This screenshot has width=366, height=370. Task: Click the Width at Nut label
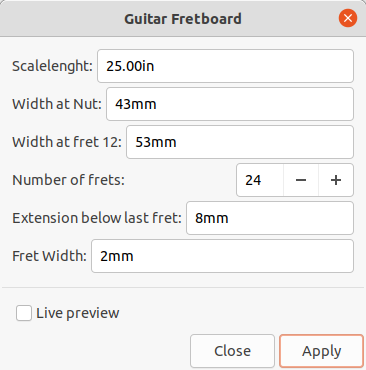(x=57, y=104)
